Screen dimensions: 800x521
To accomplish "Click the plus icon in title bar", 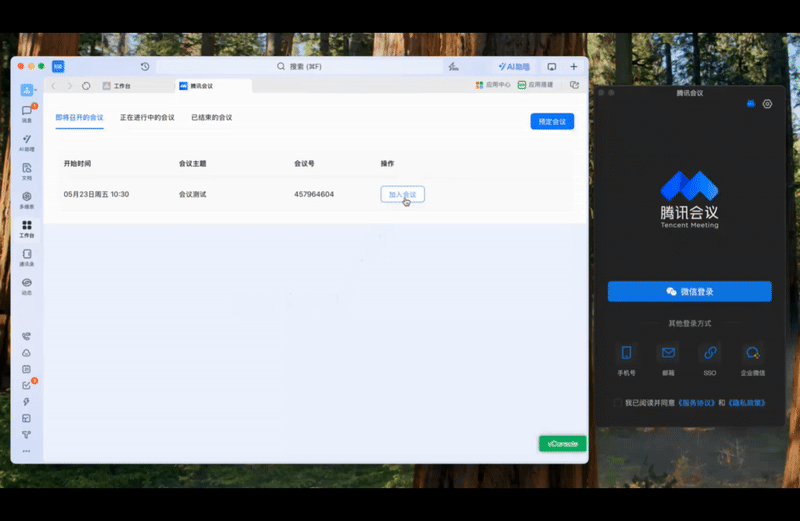I will click(573, 66).
